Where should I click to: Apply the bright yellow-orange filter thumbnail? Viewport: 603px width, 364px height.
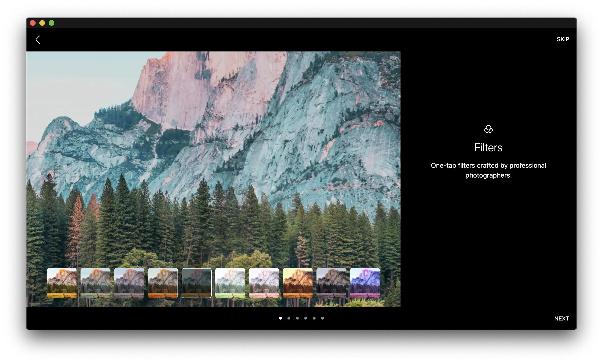298,283
